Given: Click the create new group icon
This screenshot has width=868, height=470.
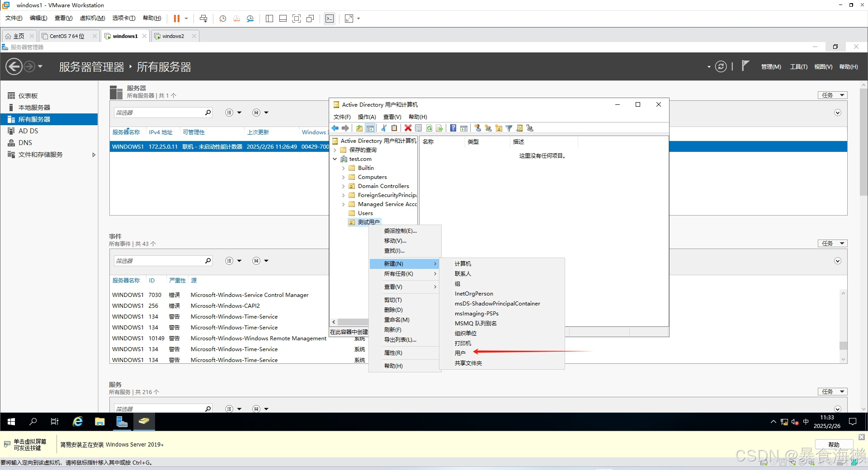Looking at the screenshot, I should (488, 128).
